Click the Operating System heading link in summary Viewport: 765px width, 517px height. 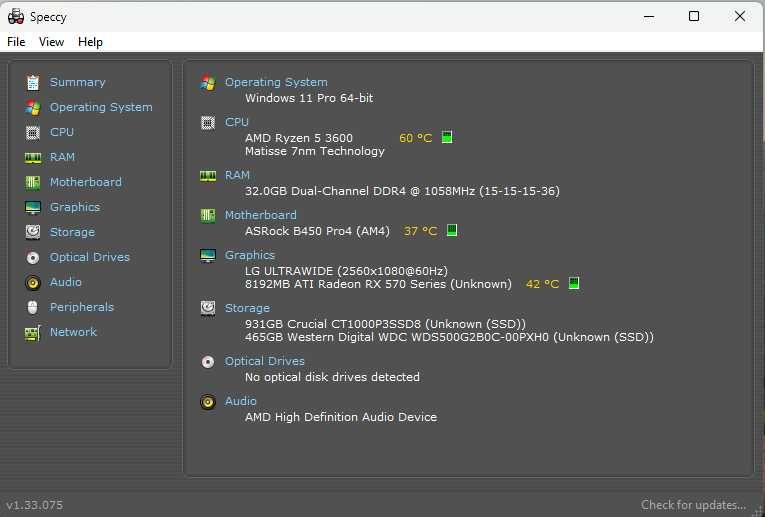pyautogui.click(x=276, y=82)
